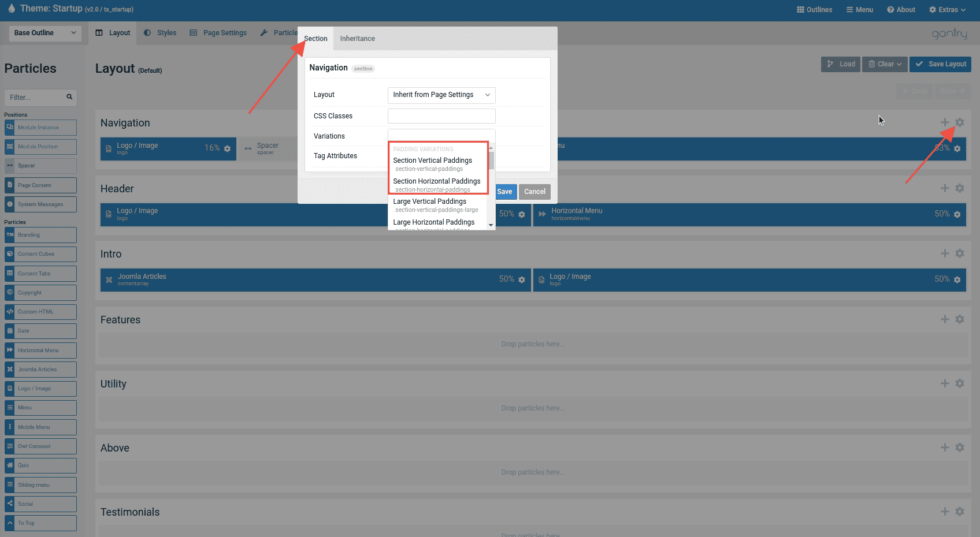Click the variations list scrollbar down arrow
Viewport: 980px width, 537px height.
(491, 225)
